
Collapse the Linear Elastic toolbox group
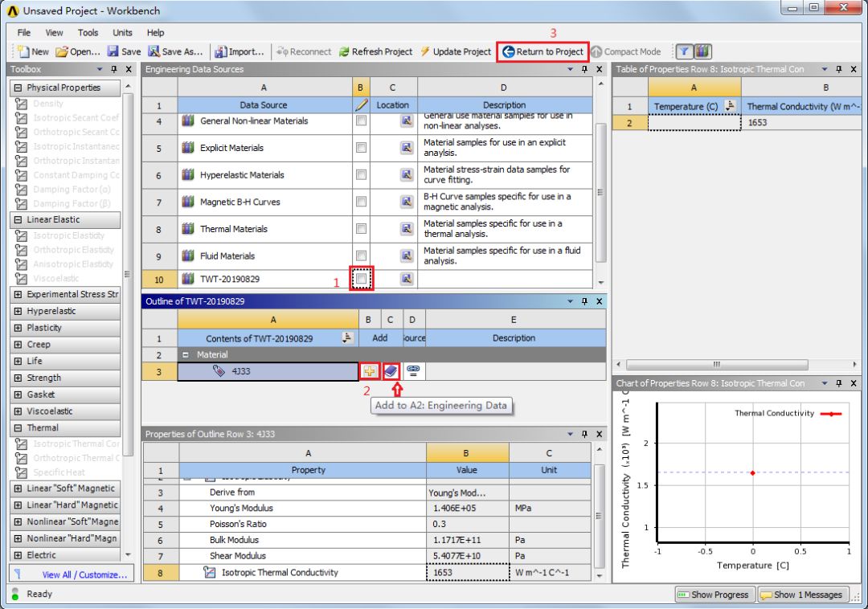pyautogui.click(x=18, y=219)
